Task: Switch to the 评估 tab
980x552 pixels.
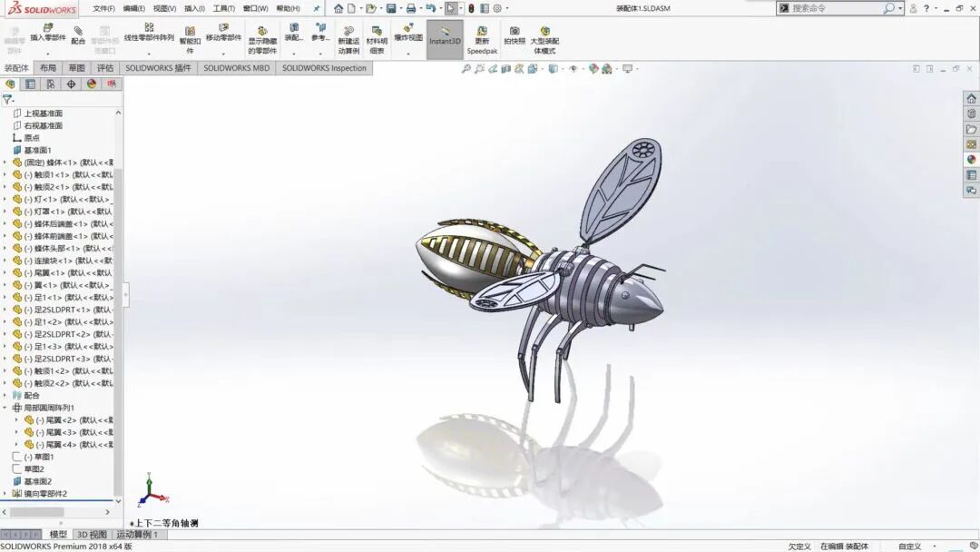Action: click(x=105, y=68)
